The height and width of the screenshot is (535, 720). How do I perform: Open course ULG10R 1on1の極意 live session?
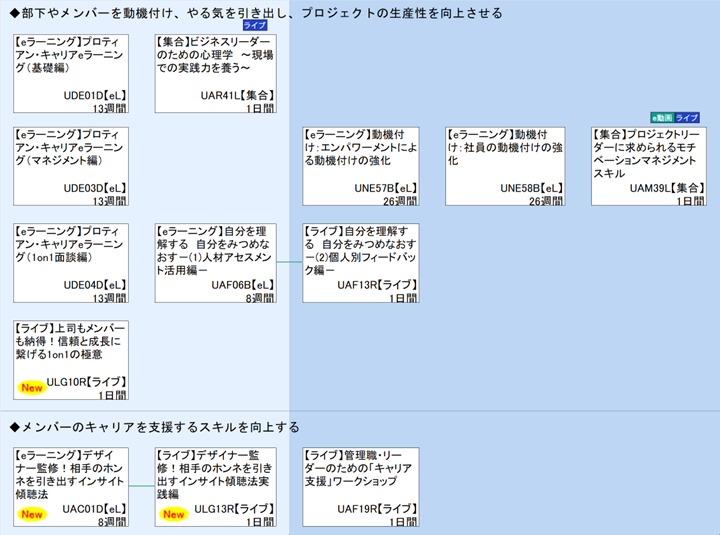pyautogui.click(x=71, y=358)
